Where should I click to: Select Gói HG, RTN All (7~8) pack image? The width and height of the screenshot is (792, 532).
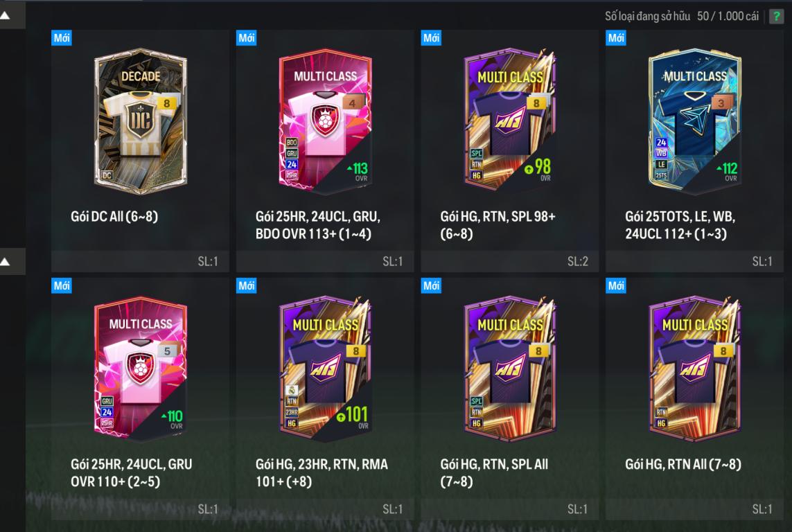(695, 369)
